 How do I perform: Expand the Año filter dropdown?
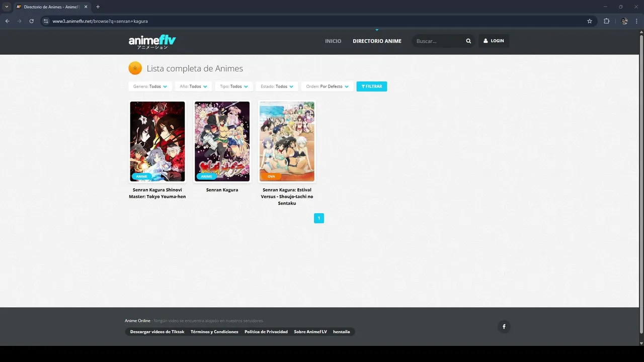(x=193, y=86)
